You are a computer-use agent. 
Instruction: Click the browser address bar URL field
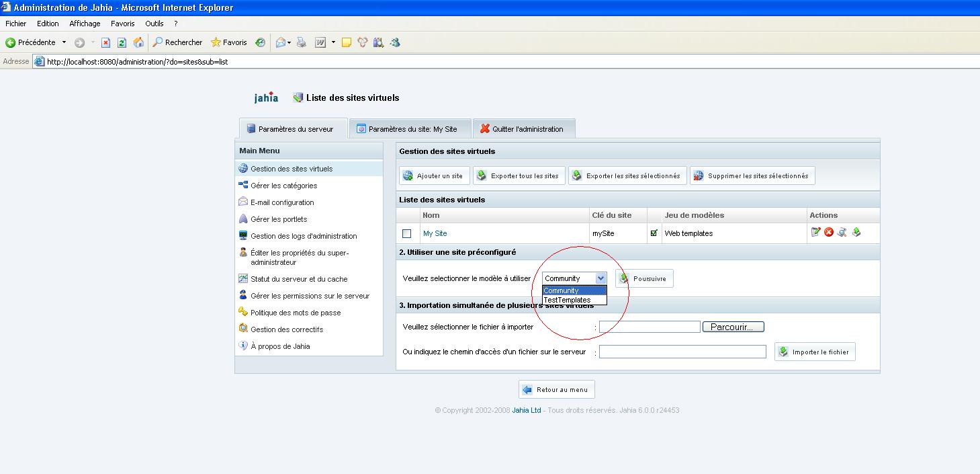(x=506, y=62)
